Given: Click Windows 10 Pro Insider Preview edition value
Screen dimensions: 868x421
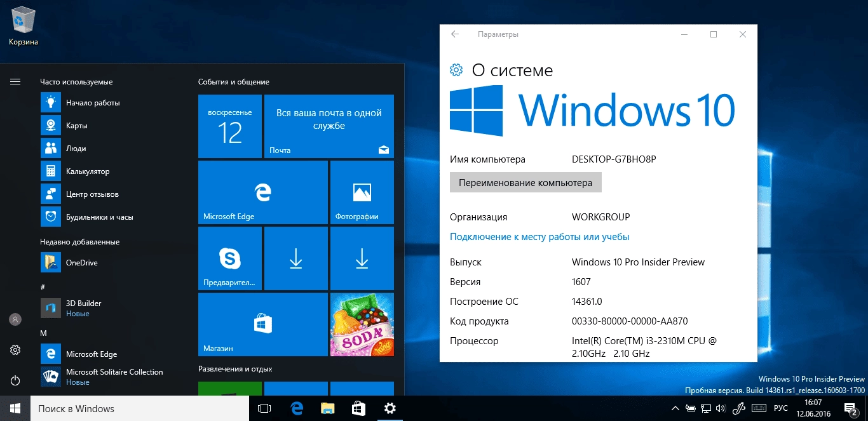Looking at the screenshot, I should point(638,262).
